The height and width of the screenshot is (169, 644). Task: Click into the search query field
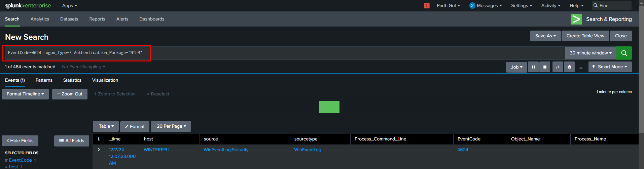(285, 53)
